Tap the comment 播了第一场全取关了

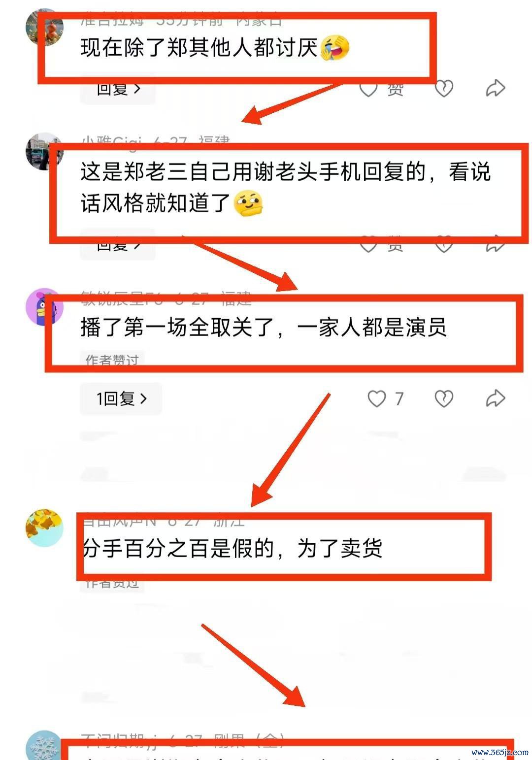click(x=264, y=328)
